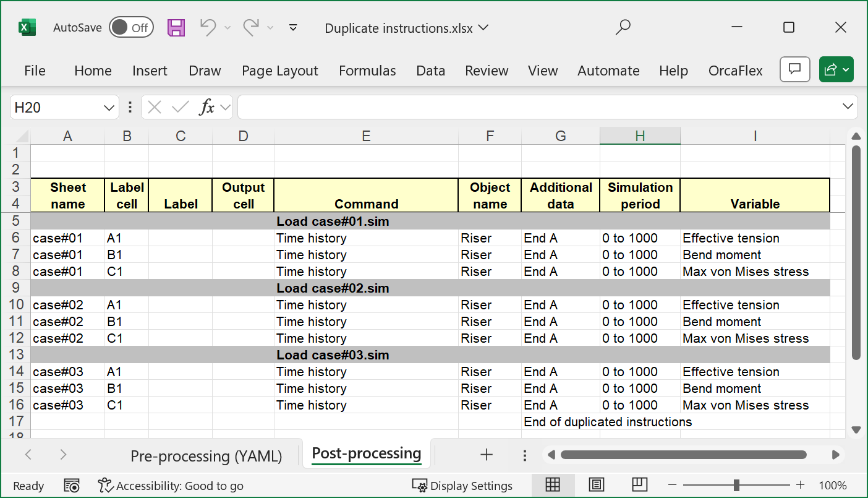Click Accessibility: Good to go status
Viewport: 868px width, 498px height.
[171, 486]
